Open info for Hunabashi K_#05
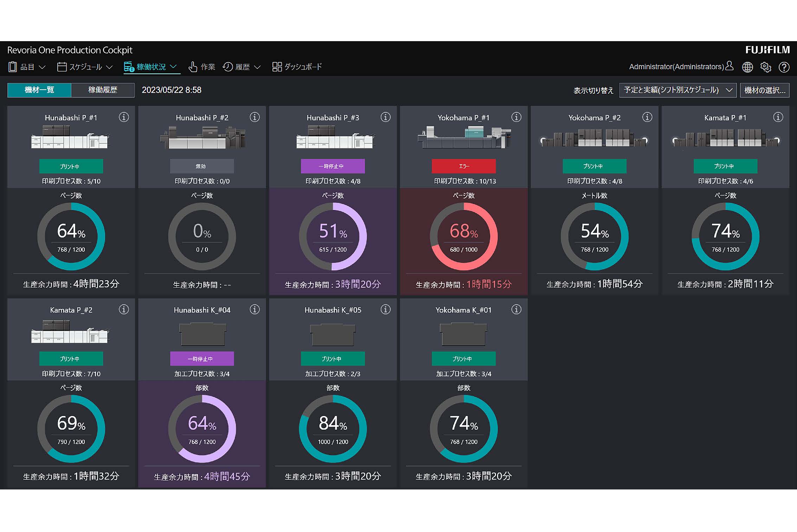This screenshot has width=797, height=532. point(385,309)
